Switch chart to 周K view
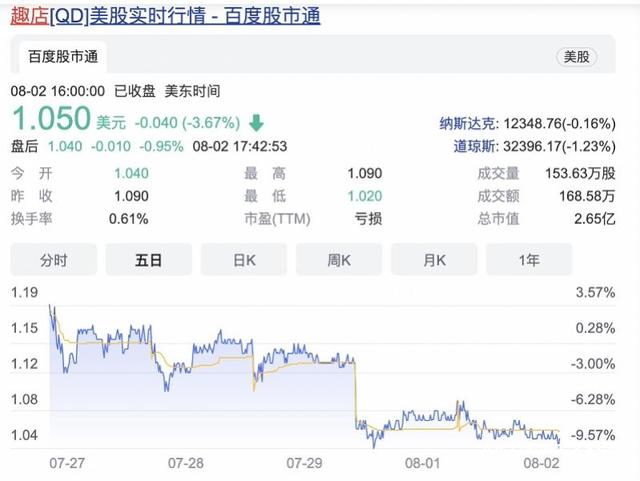The image size is (640, 481). click(x=339, y=260)
